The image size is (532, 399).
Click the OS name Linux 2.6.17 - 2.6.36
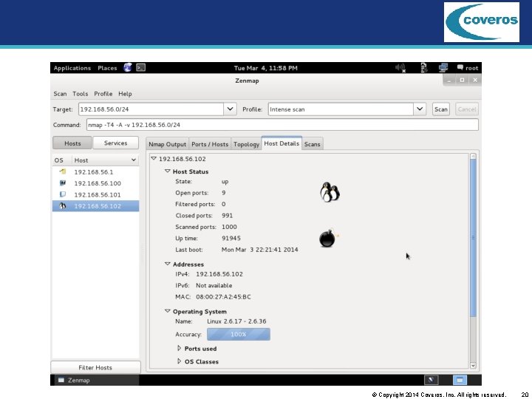pyautogui.click(x=236, y=321)
